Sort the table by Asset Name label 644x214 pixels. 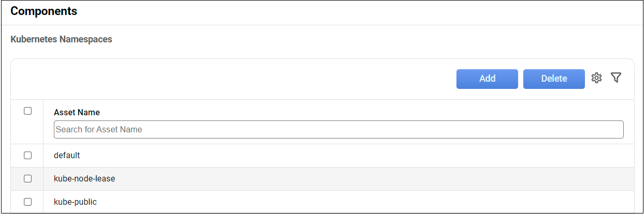pos(77,112)
